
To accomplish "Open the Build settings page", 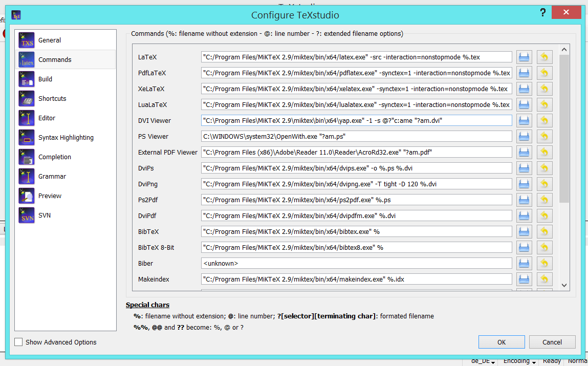I will pos(66,79).
